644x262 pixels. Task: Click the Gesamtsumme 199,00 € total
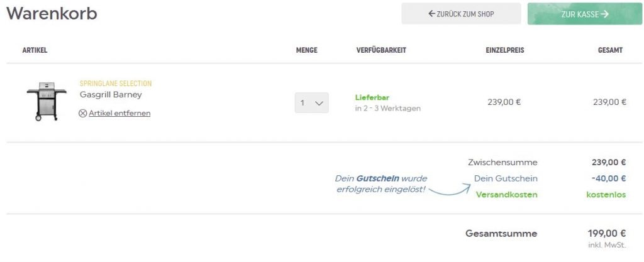(608, 234)
